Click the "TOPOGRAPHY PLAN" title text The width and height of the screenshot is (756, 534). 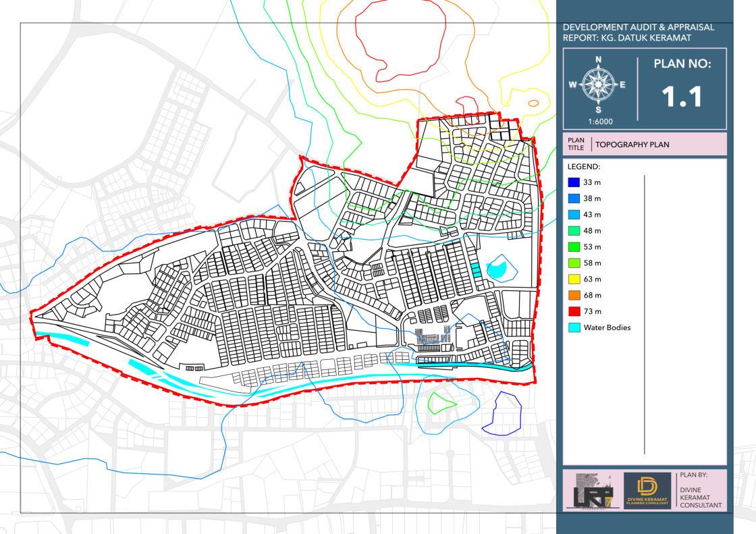[632, 144]
